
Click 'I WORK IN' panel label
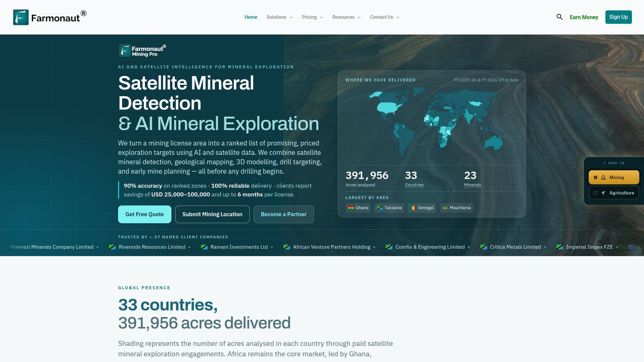(x=614, y=163)
